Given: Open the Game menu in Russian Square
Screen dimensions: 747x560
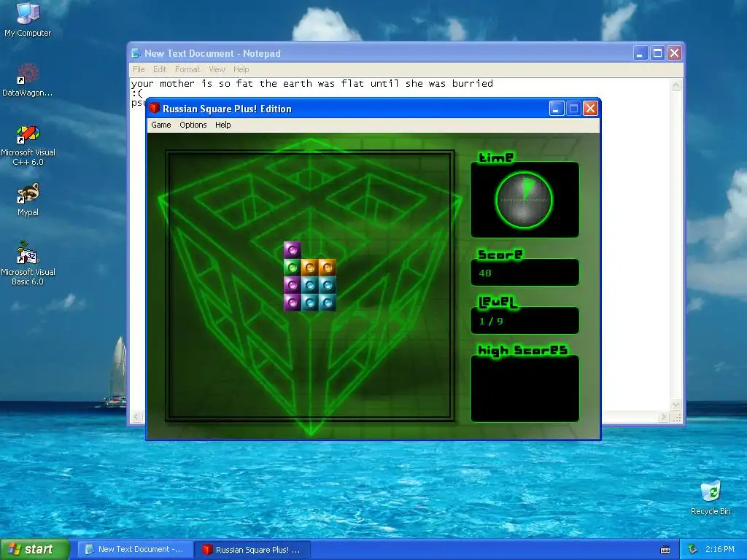Looking at the screenshot, I should [x=161, y=125].
